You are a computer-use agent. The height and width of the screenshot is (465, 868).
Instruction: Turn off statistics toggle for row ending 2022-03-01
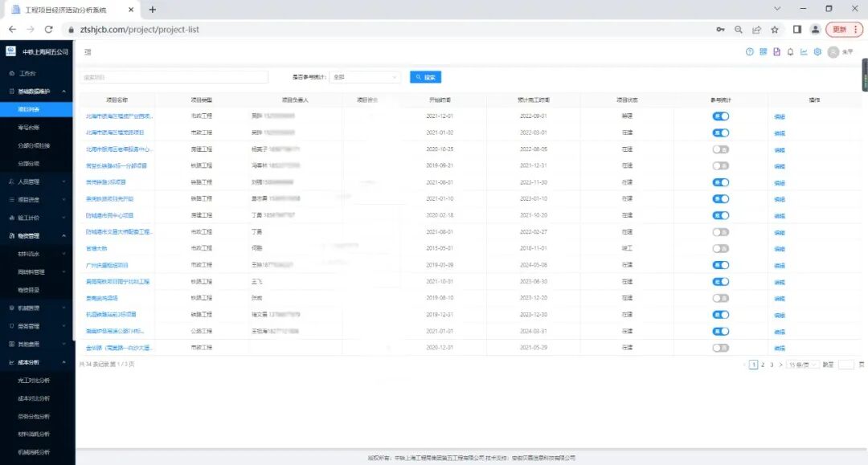coord(721,133)
